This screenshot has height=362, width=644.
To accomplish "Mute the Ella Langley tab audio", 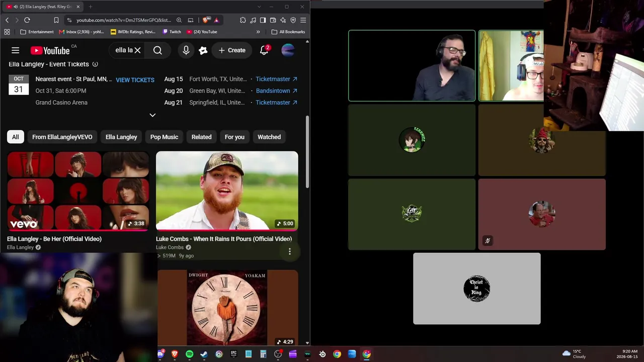I will click(x=16, y=7).
